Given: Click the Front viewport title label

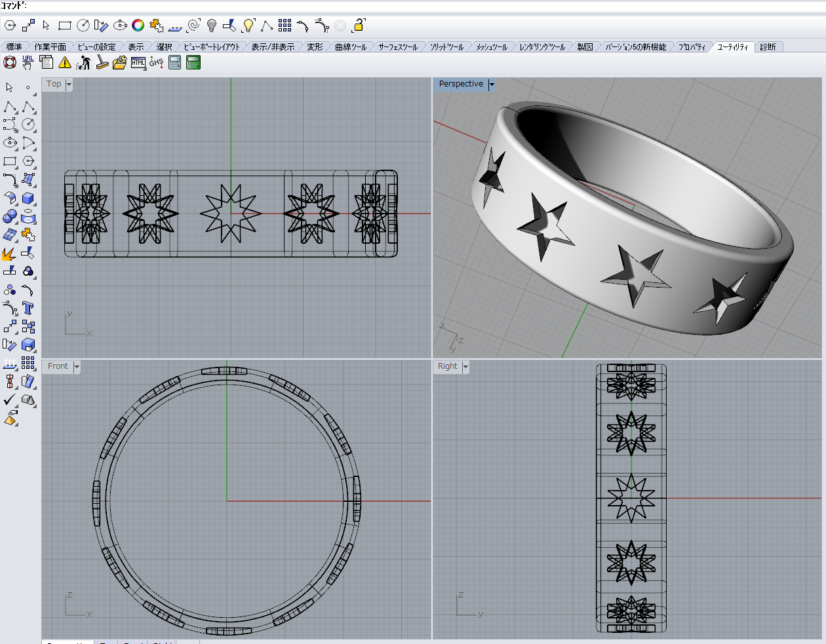Looking at the screenshot, I should click(58, 367).
